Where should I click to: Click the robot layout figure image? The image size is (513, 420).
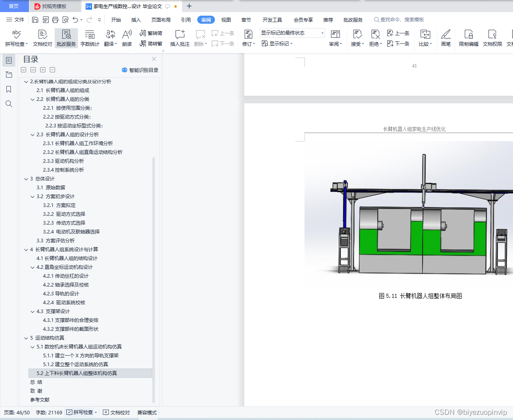point(409,213)
